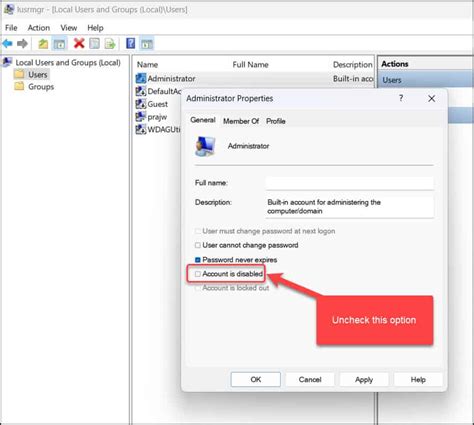The width and height of the screenshot is (474, 425).
Task: Click the lusrmgr title bar icon
Action: pos(9,9)
